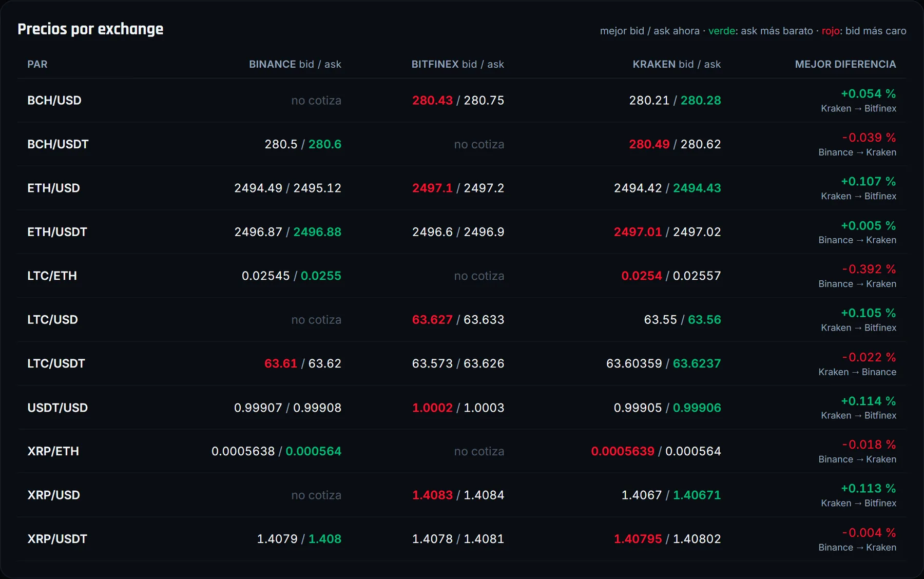
Task: Click the +0.054 % difference for BCH/USD
Action: coord(868,93)
